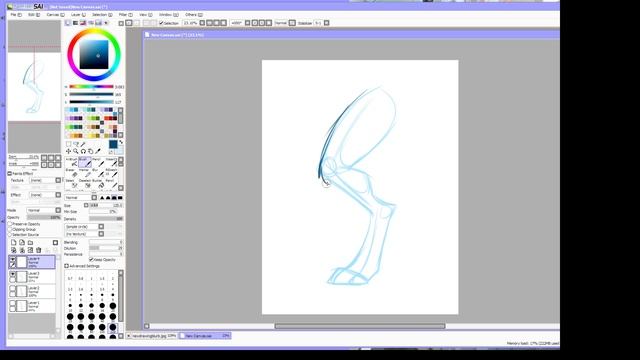This screenshot has height=360, width=640.
Task: Select the move tool
Action: point(69,151)
